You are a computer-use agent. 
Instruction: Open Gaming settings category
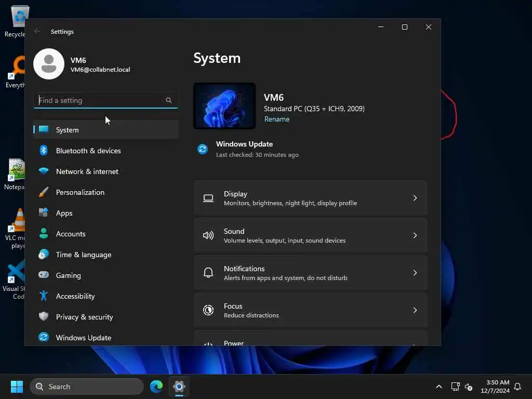tap(106, 275)
